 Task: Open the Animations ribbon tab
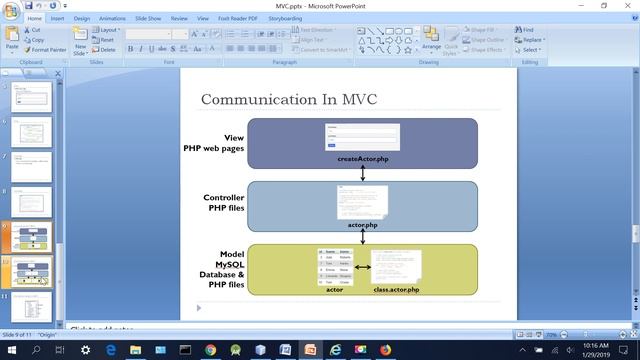(112, 18)
